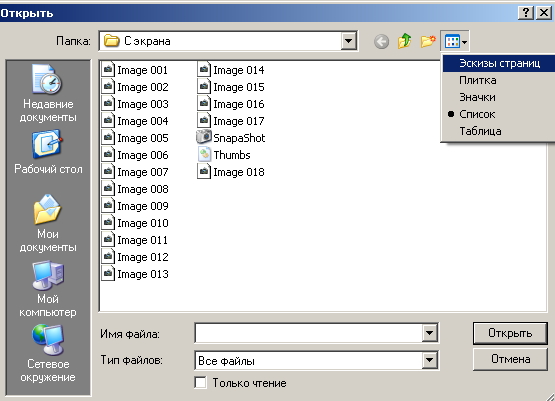The image size is (555, 401).
Task: Create a new folder with toolbar icon
Action: click(428, 41)
